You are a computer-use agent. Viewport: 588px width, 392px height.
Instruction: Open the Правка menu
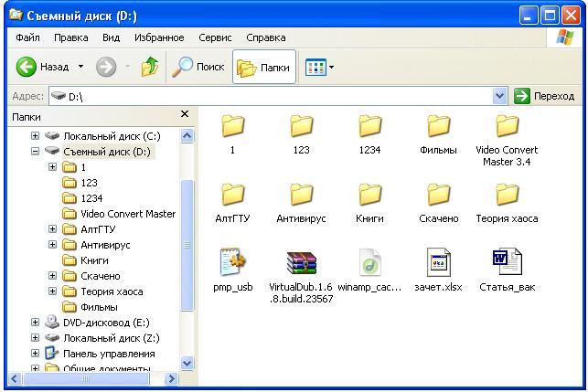point(71,37)
